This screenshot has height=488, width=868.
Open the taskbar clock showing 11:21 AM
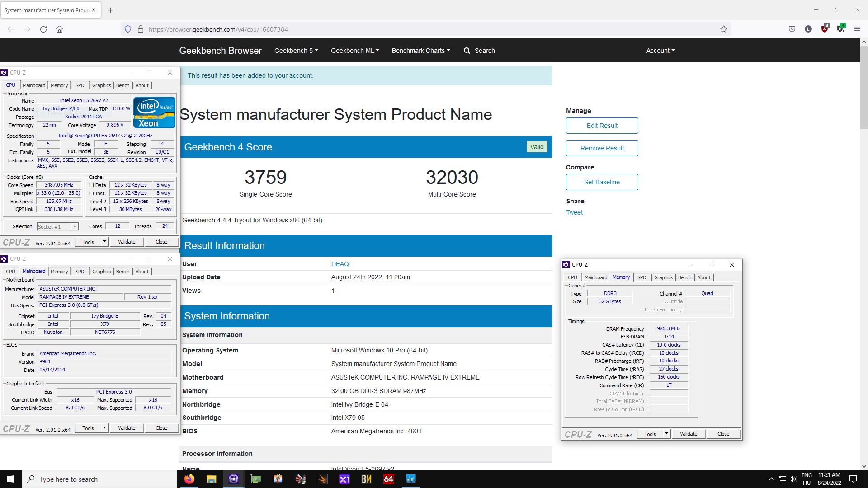[829, 479]
